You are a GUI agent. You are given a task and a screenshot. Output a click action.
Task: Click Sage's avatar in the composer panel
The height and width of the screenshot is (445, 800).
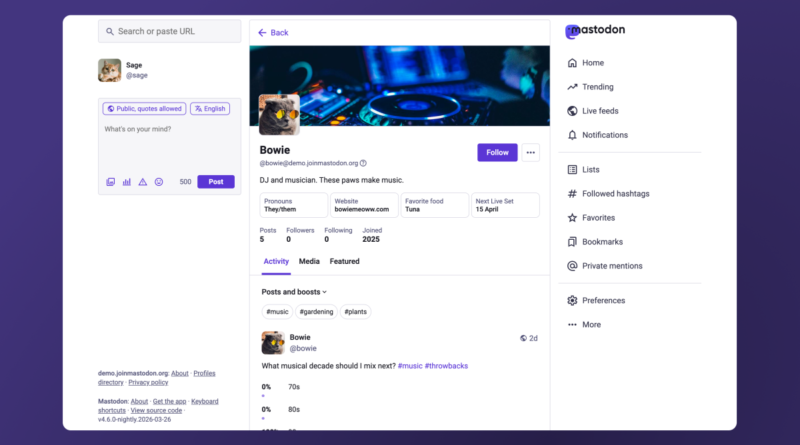(x=110, y=70)
